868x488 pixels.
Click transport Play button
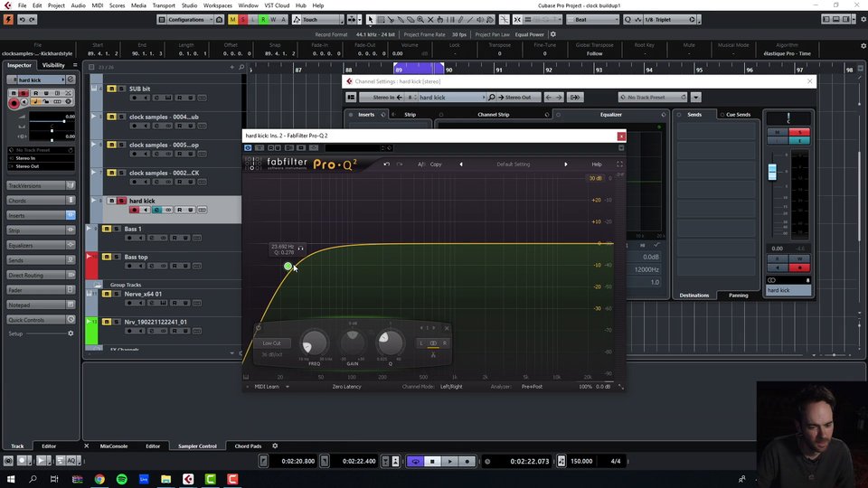pos(449,461)
